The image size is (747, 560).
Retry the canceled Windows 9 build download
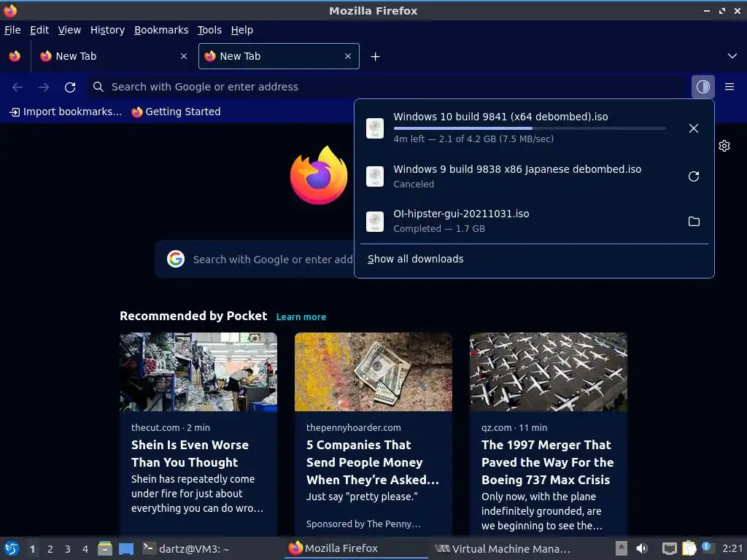coord(694,176)
